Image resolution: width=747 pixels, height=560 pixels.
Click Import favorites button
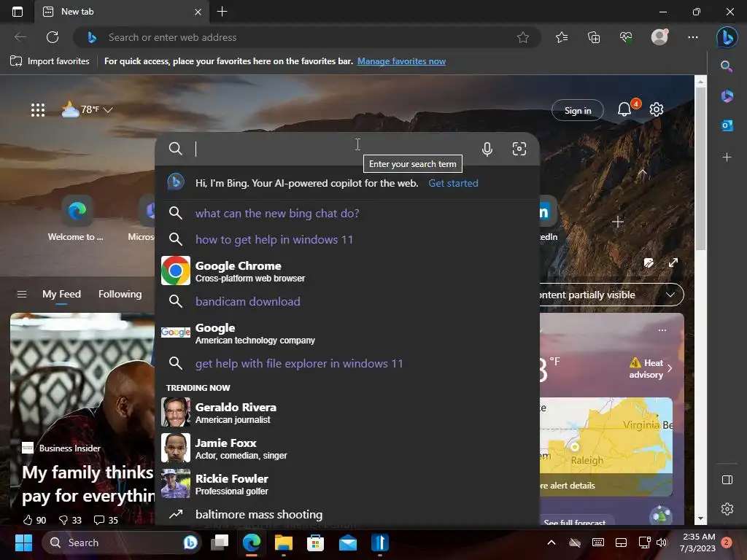pos(50,61)
